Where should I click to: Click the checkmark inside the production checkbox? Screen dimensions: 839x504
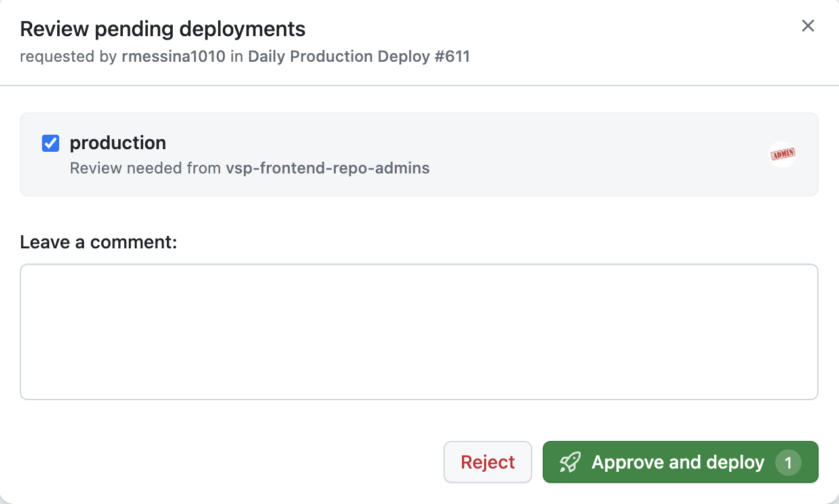50,143
